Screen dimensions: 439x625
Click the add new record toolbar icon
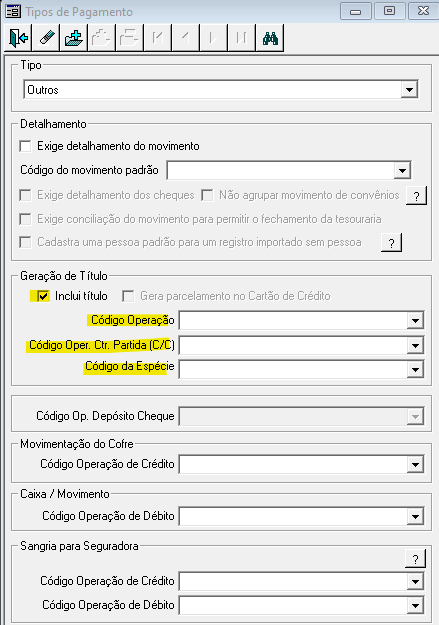(74, 38)
